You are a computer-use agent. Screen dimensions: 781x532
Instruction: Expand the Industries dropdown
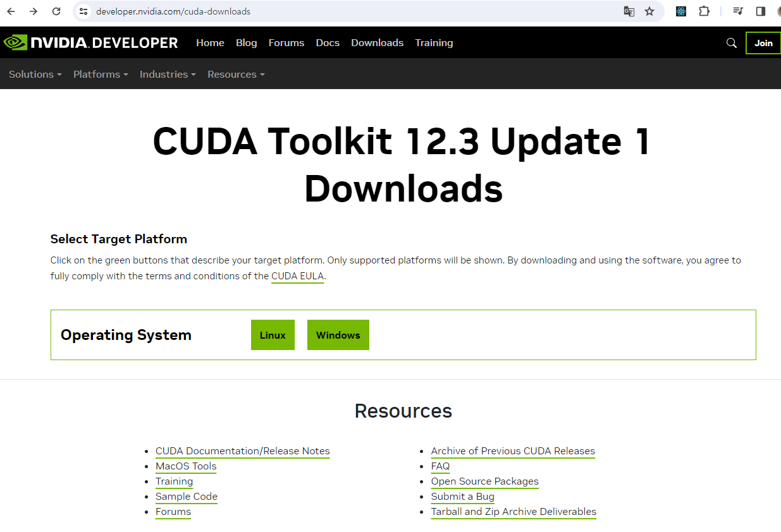168,74
